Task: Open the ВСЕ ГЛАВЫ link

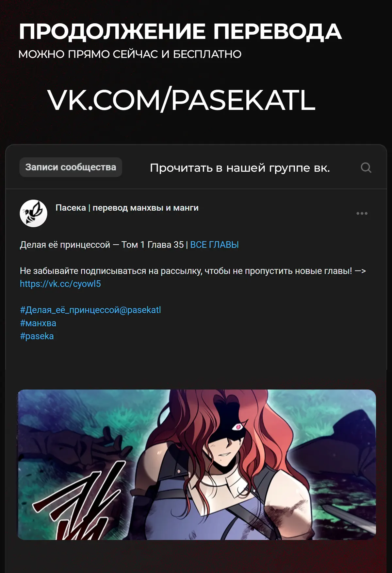Action: click(x=214, y=245)
